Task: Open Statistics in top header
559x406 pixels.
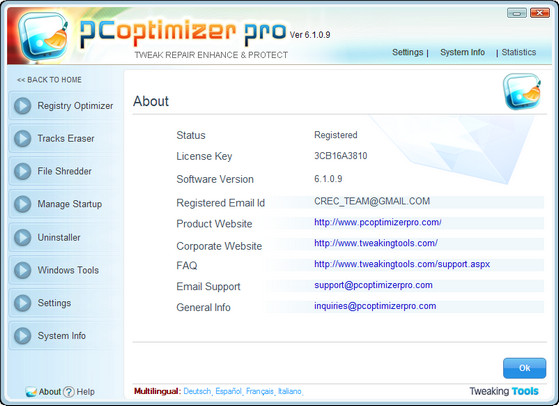Action: [519, 52]
